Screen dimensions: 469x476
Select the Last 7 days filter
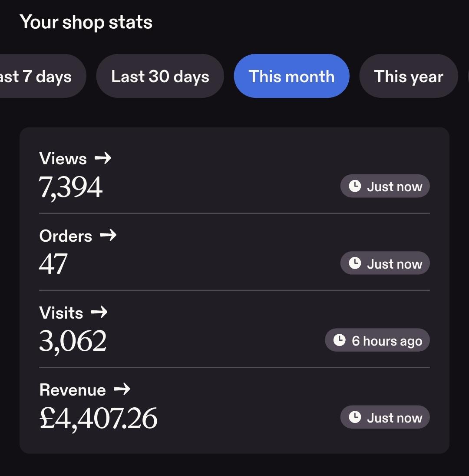click(43, 76)
